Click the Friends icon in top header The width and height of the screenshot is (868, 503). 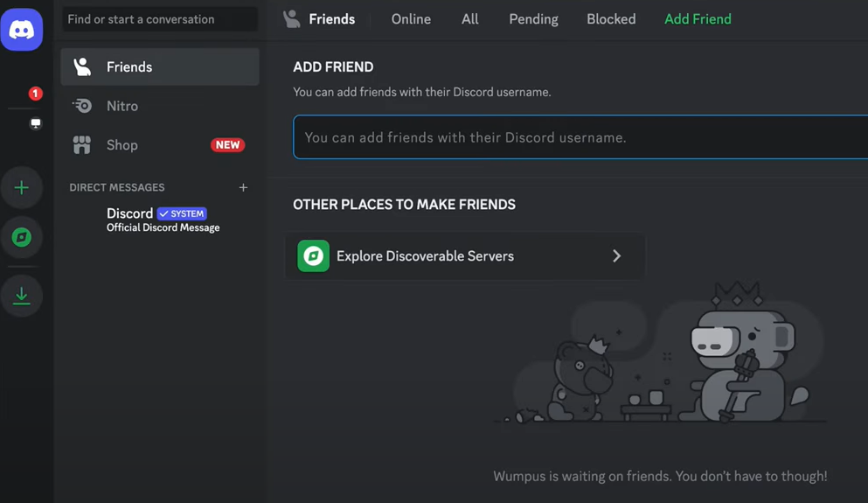pos(292,19)
